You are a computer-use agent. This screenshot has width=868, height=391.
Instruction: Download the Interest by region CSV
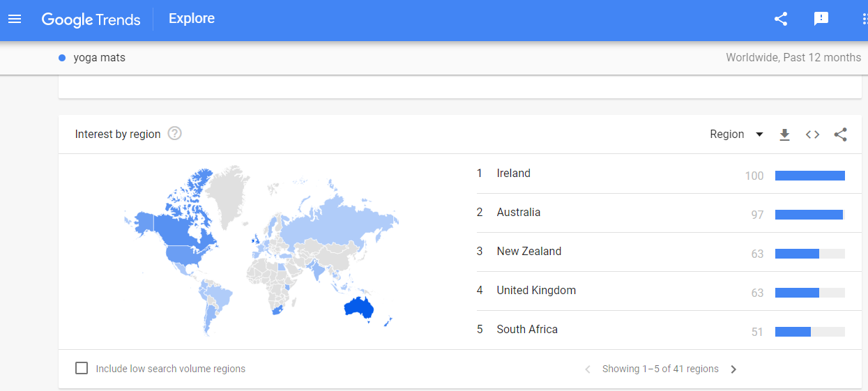[x=784, y=135]
